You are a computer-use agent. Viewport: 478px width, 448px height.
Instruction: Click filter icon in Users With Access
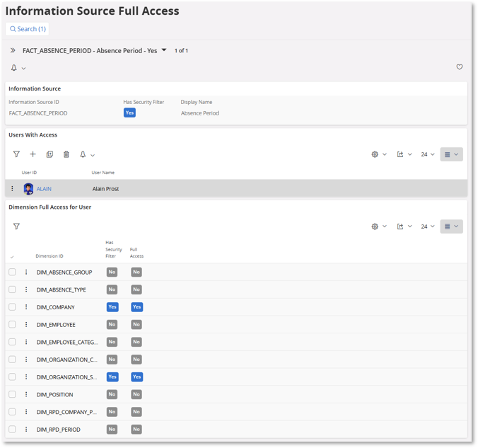(16, 154)
